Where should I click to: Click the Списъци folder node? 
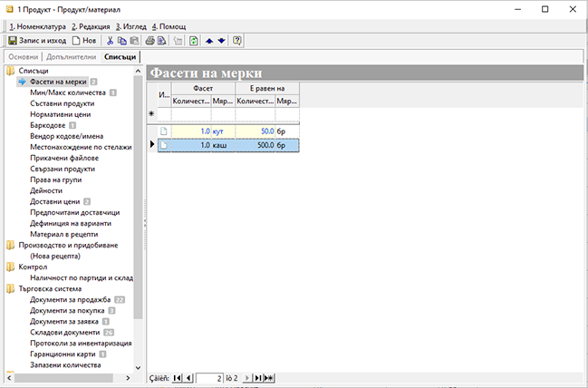34,71
